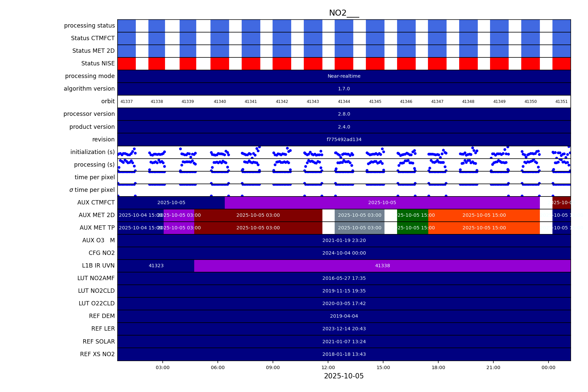Click the Status NISE row label
The image size is (588, 392).
tap(98, 63)
